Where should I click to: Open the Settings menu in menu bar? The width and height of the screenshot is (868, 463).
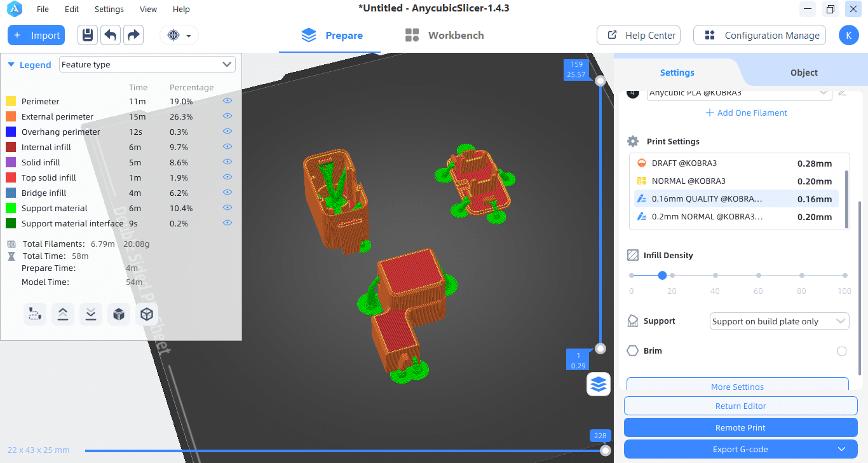click(109, 10)
